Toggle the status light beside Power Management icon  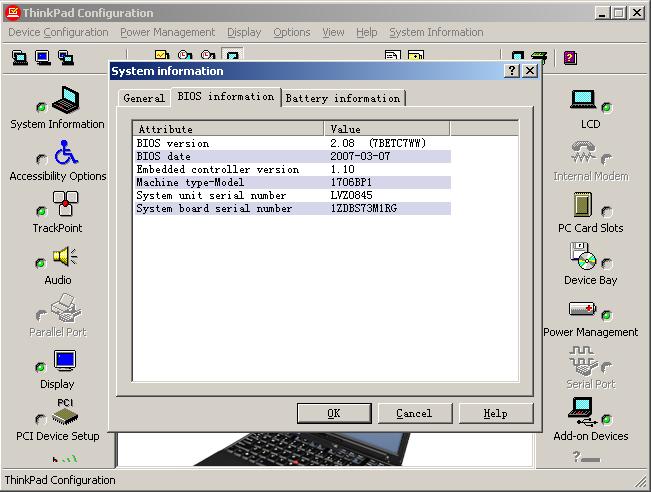coord(606,315)
